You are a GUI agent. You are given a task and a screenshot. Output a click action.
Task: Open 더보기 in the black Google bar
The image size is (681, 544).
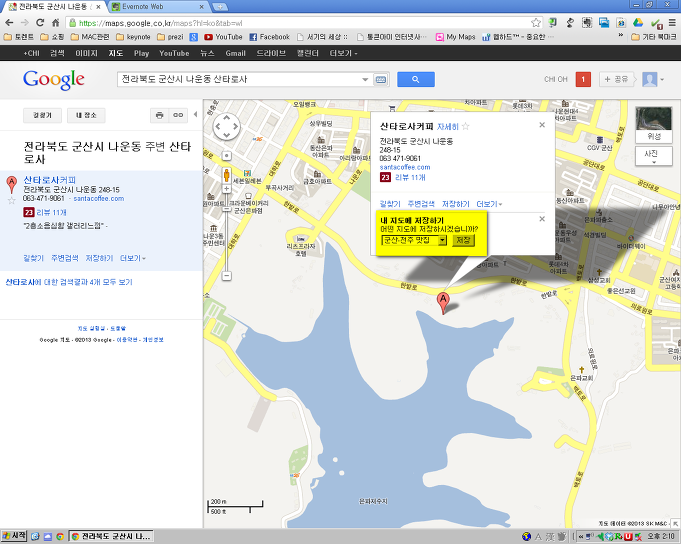click(343, 53)
